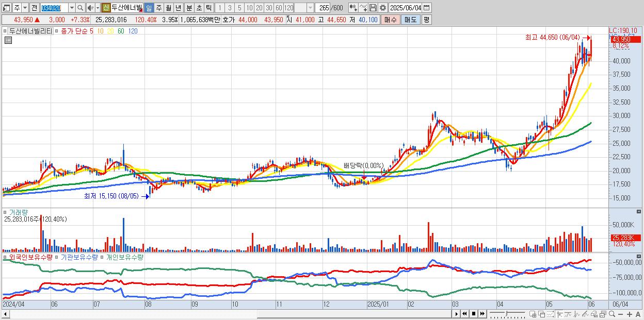
Task: Click the fast-forward replay button
Action: coord(482,314)
